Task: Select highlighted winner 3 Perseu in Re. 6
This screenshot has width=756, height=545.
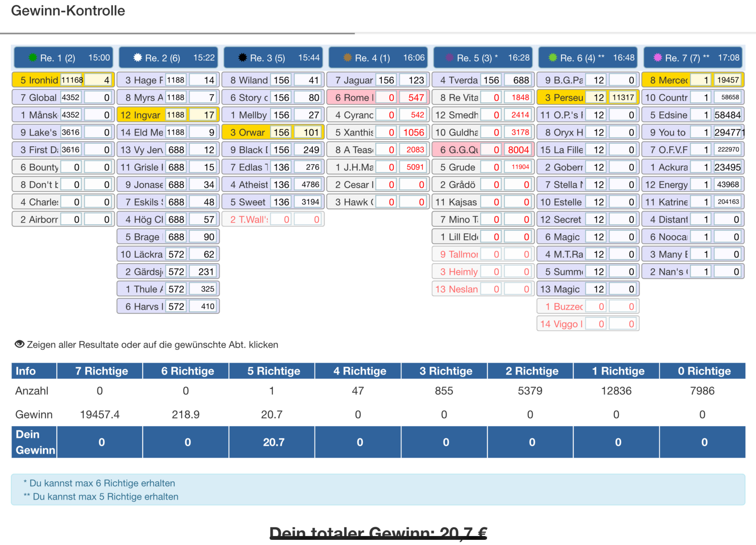Action: [588, 98]
